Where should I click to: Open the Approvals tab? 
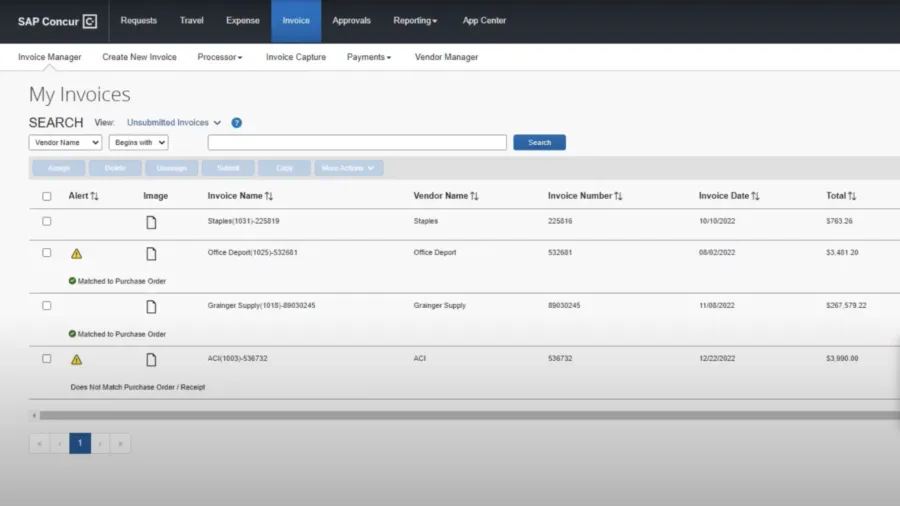pyautogui.click(x=351, y=21)
